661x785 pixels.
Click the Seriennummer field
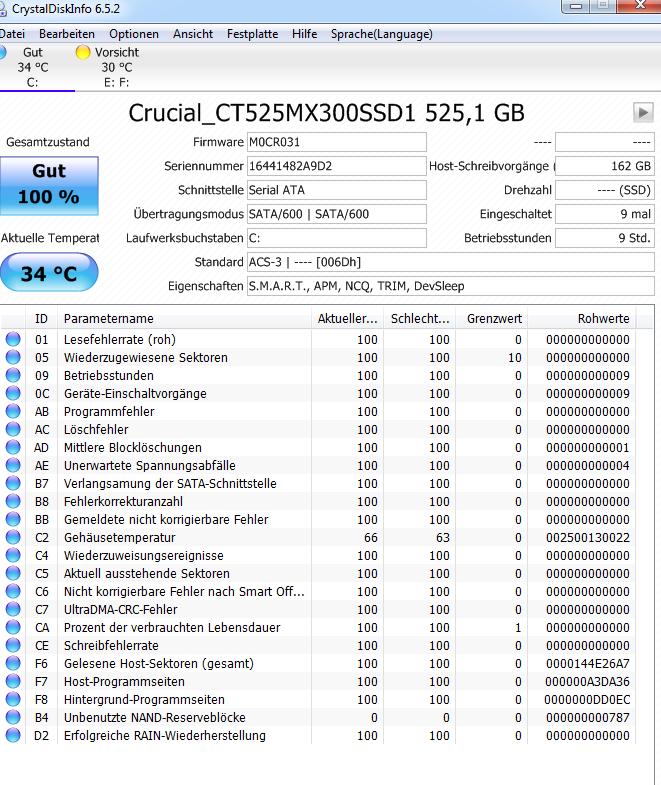coord(337,166)
